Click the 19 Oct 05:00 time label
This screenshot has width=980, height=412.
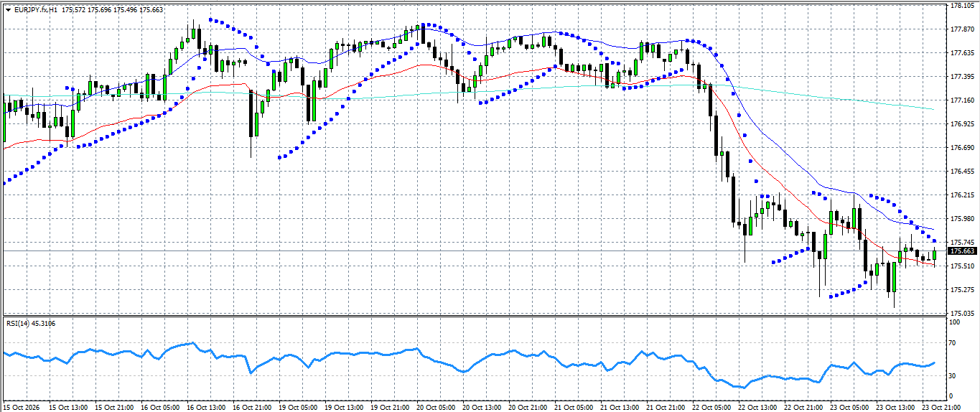(299, 407)
